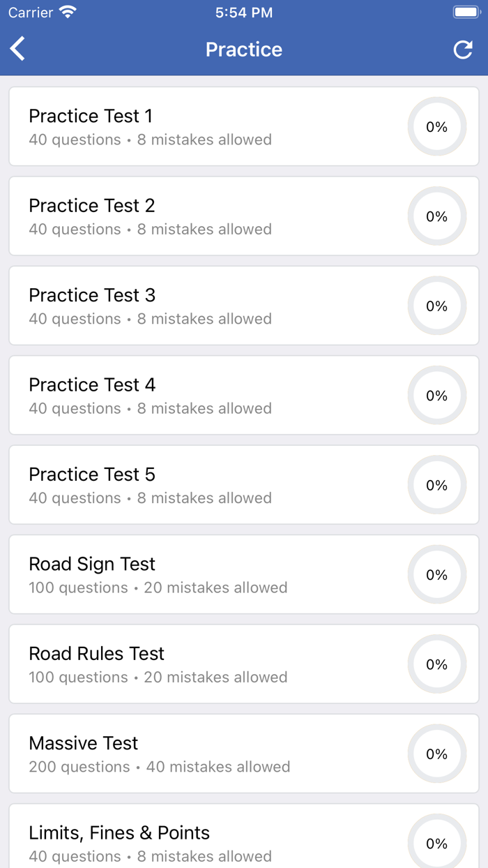This screenshot has width=488, height=868.
Task: Tap the 0% indicator for Road Rules Test
Action: (436, 664)
